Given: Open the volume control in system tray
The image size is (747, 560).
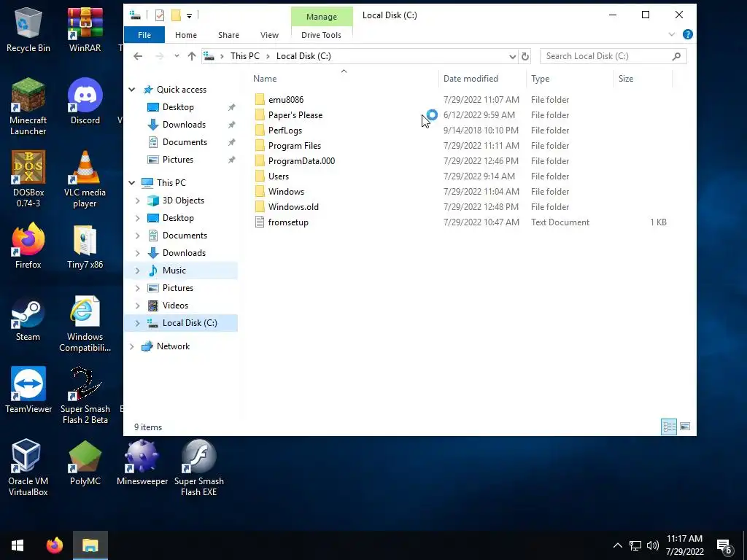Looking at the screenshot, I should 653,545.
